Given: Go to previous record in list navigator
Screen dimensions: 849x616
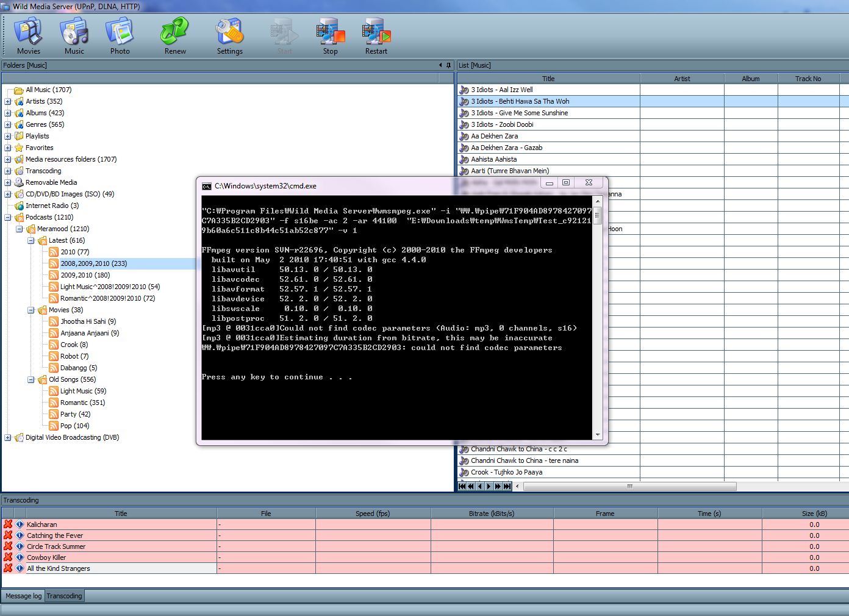Looking at the screenshot, I should tap(480, 486).
